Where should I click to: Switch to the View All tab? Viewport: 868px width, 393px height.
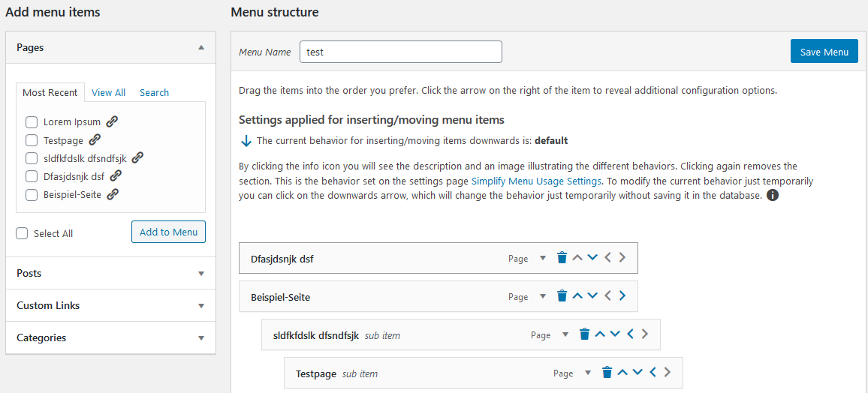click(x=109, y=93)
